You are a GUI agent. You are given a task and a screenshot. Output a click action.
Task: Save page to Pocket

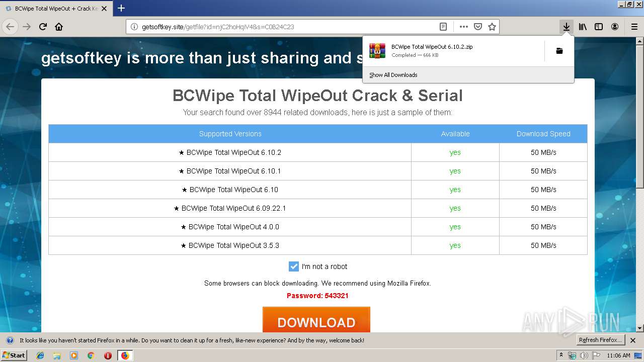(x=478, y=27)
